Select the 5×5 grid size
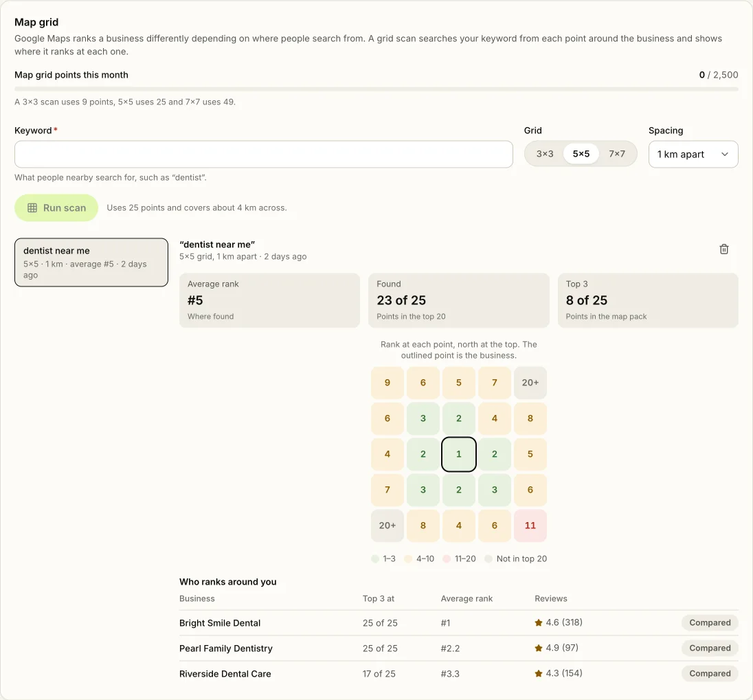The image size is (753, 700). 581,154
